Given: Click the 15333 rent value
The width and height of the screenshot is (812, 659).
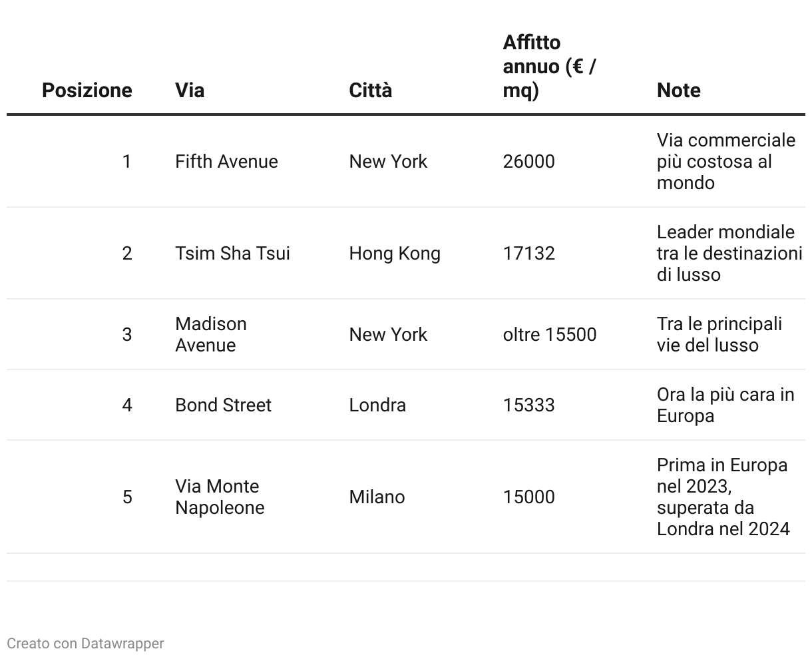Looking at the screenshot, I should point(528,405).
